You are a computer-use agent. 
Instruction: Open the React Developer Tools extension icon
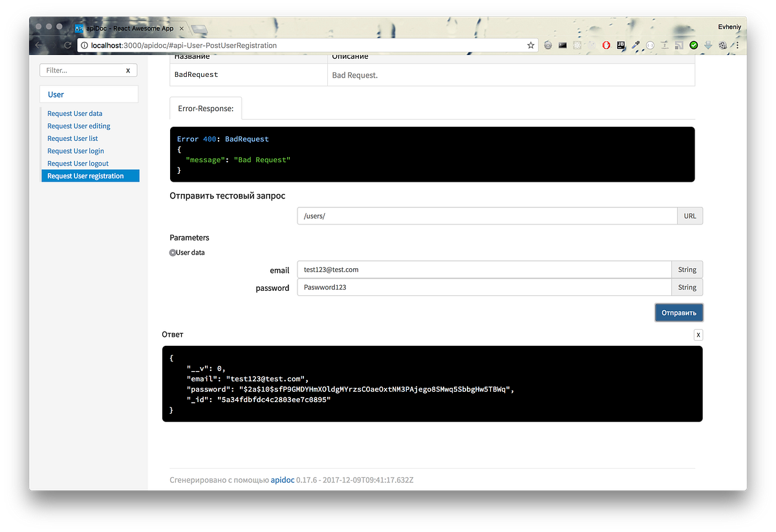coord(576,45)
